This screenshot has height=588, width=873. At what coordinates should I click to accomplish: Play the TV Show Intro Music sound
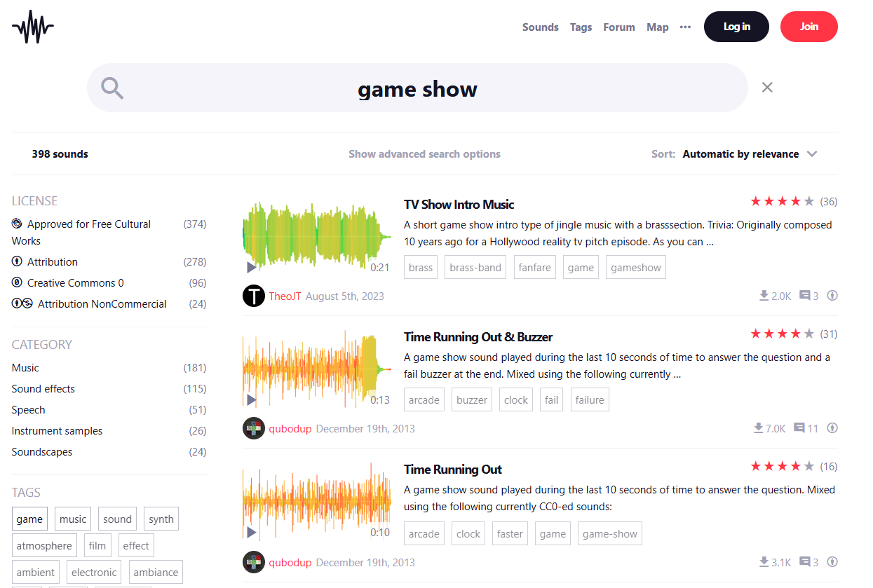251,267
